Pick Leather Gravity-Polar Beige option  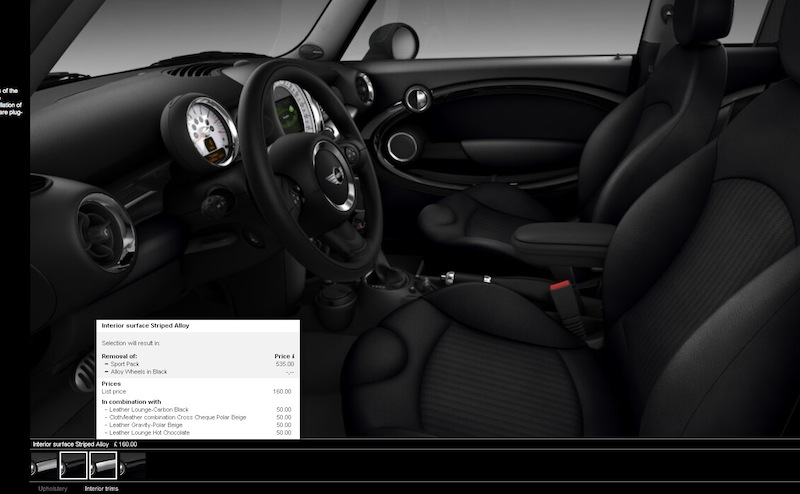146,425
